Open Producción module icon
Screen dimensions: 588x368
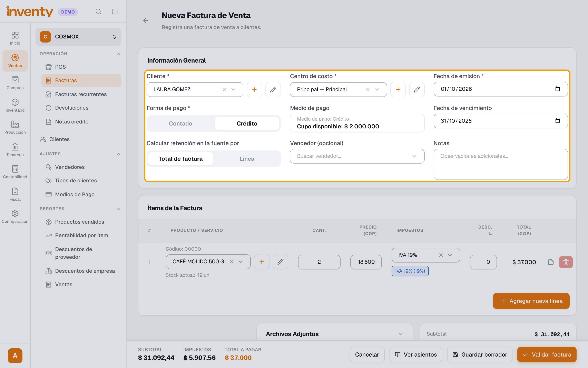15,128
